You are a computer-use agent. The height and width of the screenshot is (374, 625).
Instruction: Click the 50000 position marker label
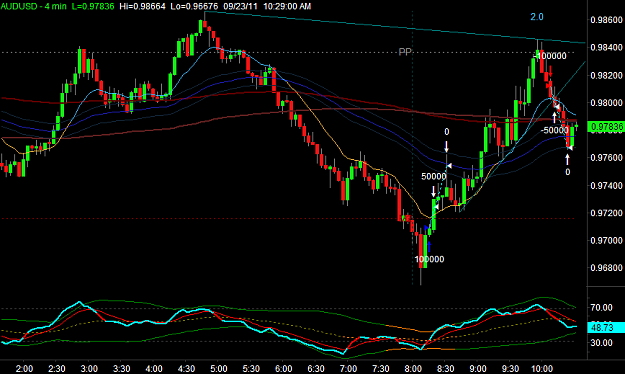click(434, 176)
